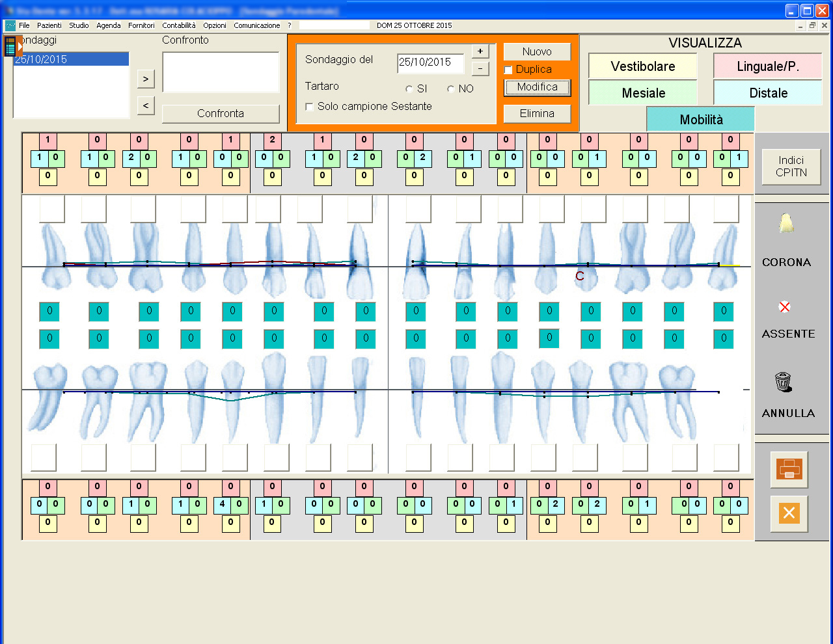Select 25/10/2015 in the Sondaggi list

click(x=71, y=59)
